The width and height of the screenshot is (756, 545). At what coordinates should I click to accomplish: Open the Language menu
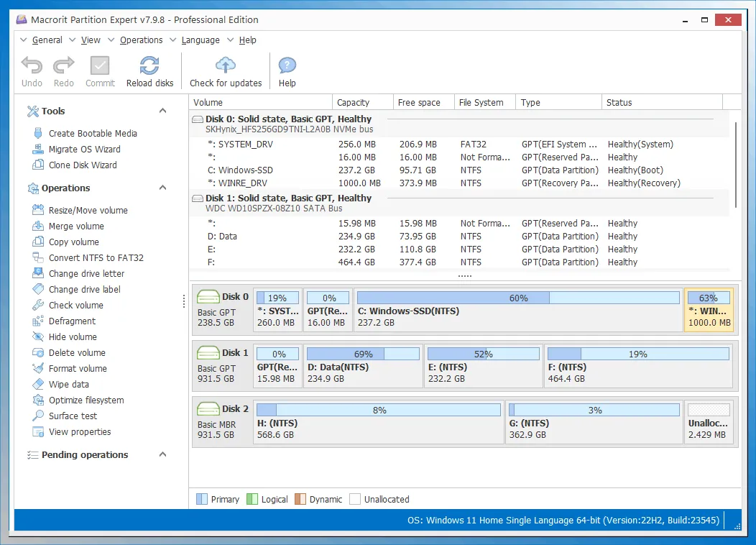(x=200, y=40)
